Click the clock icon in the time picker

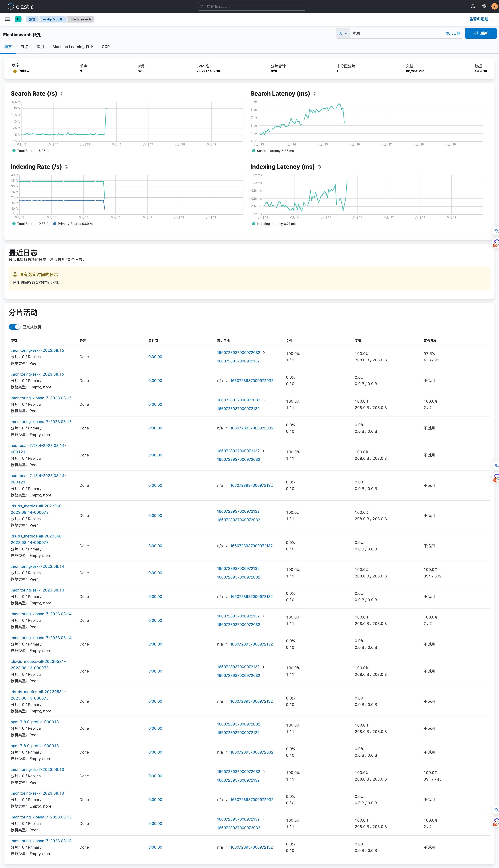pyautogui.click(x=340, y=33)
